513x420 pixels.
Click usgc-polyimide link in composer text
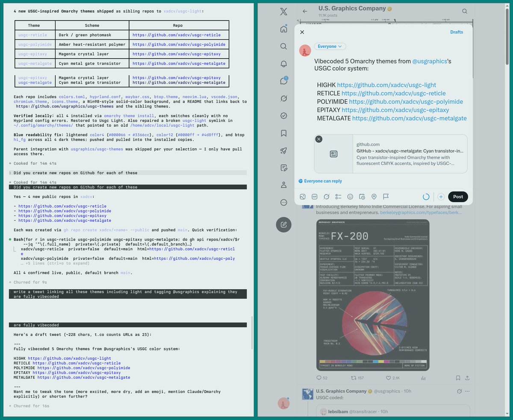tap(406, 102)
